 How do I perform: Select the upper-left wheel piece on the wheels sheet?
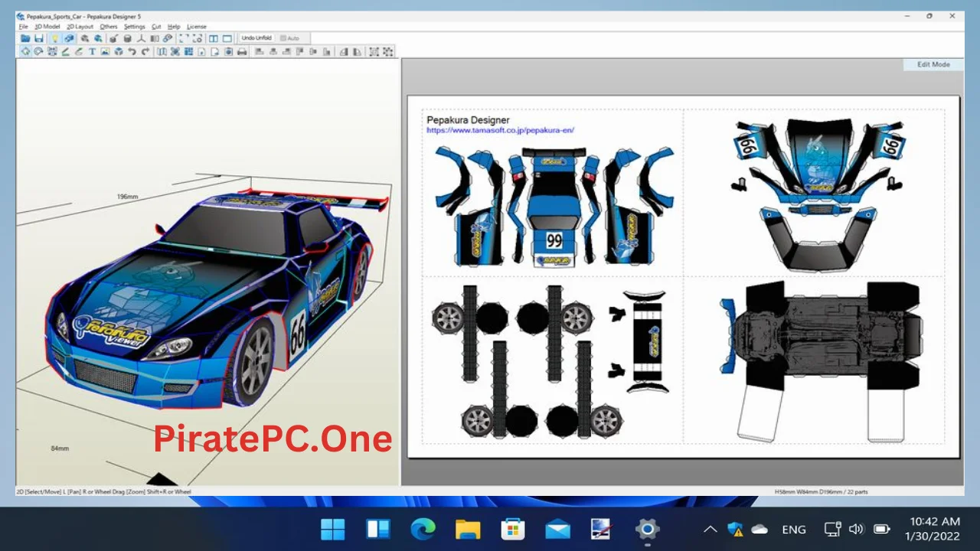(448, 318)
